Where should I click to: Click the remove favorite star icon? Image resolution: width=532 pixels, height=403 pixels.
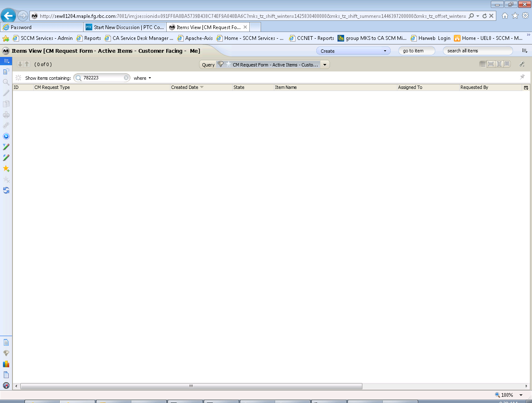coord(6,179)
